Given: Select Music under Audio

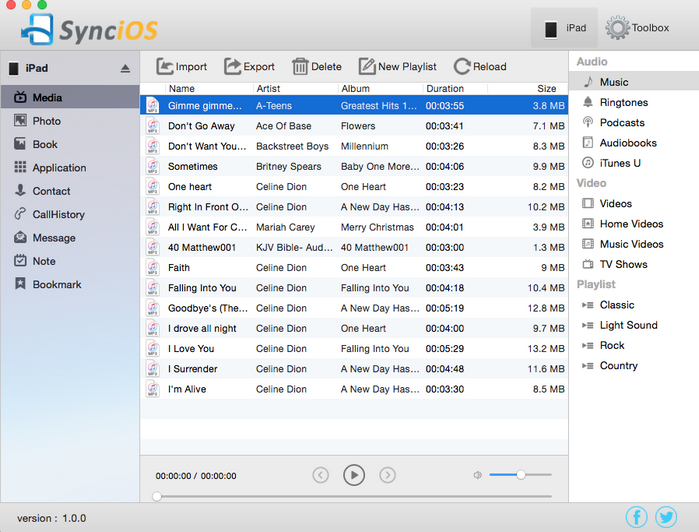Looking at the screenshot, I should point(634,82).
